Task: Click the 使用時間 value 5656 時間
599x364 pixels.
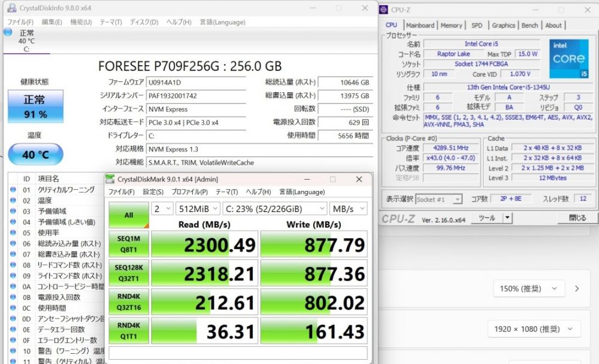Action: point(346,135)
